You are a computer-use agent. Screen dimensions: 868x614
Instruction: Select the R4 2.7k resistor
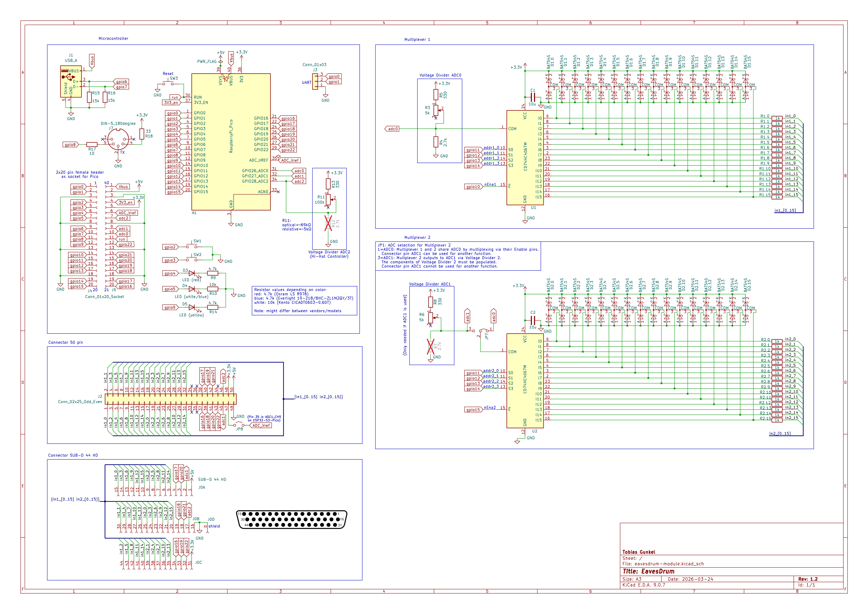[x=436, y=142]
